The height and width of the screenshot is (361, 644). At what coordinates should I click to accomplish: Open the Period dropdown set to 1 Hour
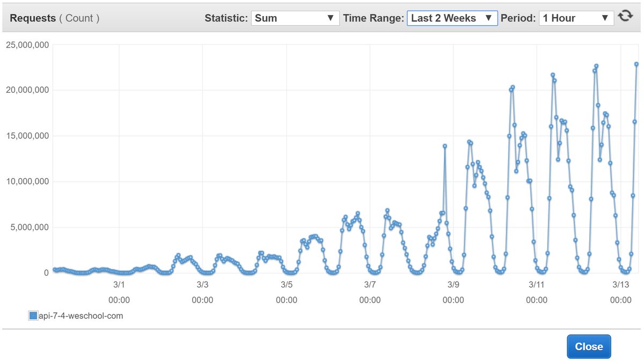pyautogui.click(x=576, y=18)
